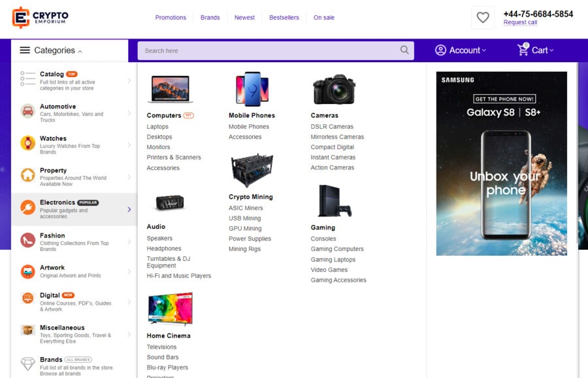
Task: Expand the Electronics row chevron
Action: pos(129,209)
